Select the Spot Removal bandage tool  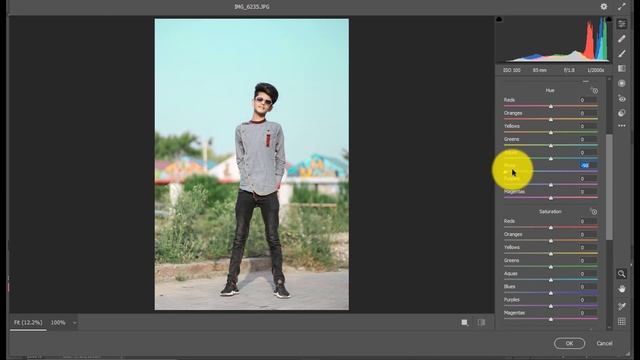(x=622, y=39)
